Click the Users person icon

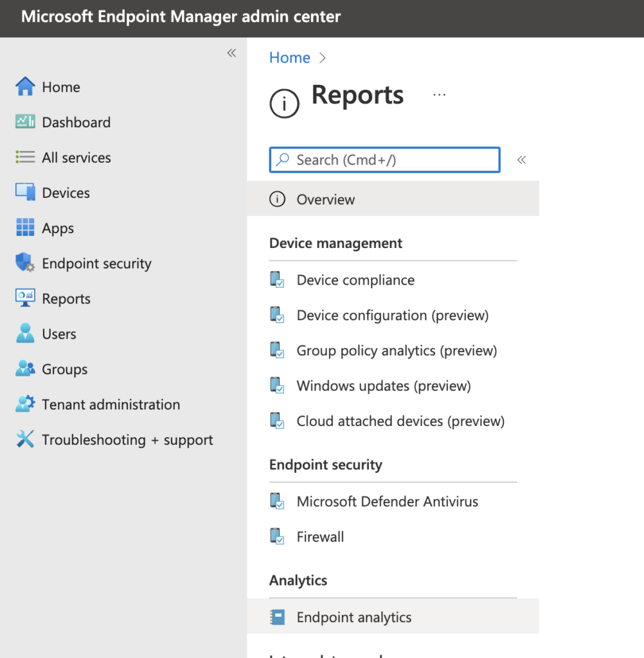point(25,333)
